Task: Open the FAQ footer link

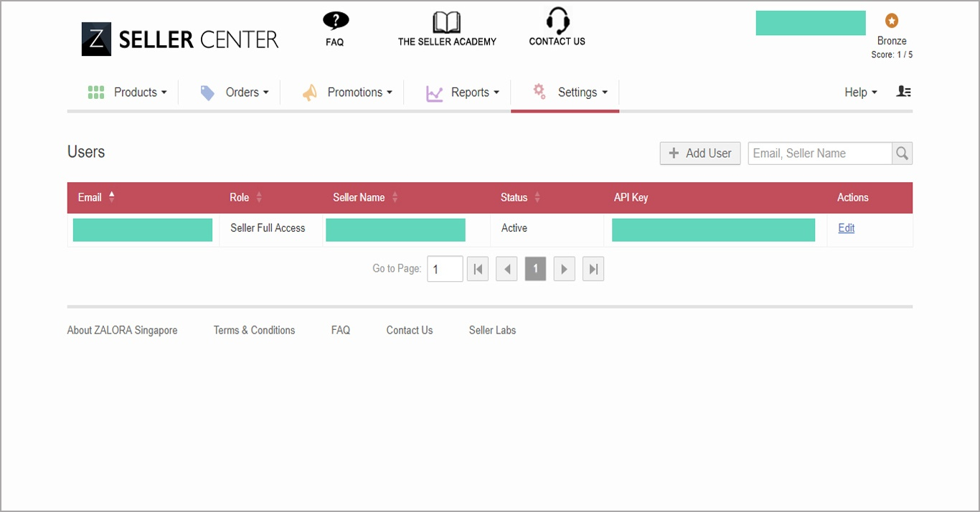Action: [x=341, y=330]
